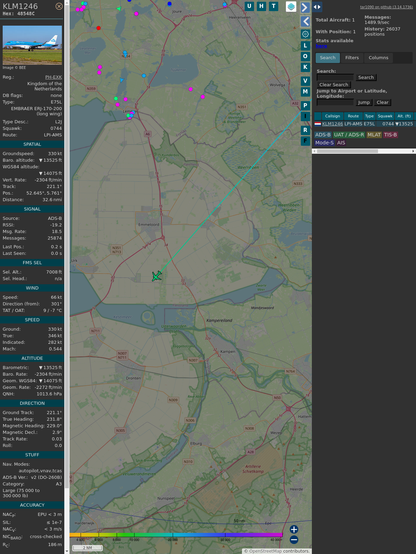Toggle the L map button
This screenshot has width=416, height=554.
click(x=305, y=46)
